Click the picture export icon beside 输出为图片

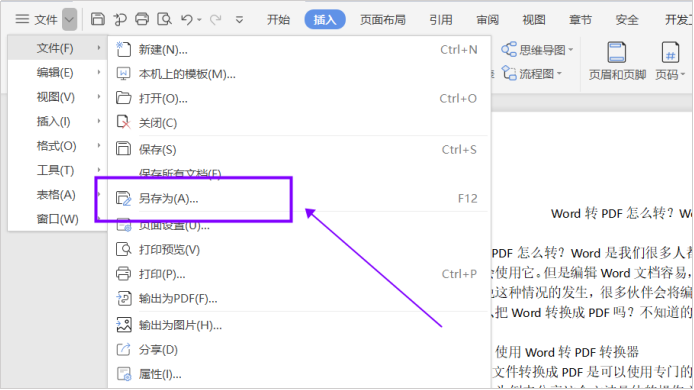pos(123,325)
